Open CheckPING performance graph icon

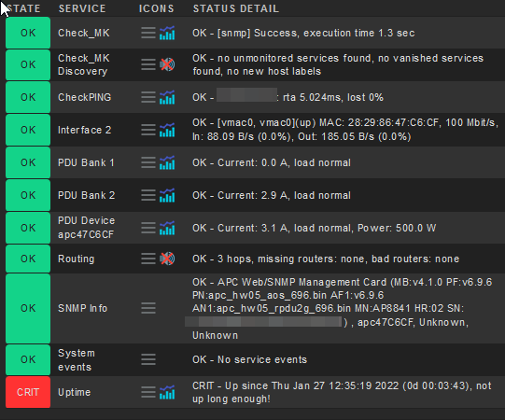[x=167, y=97]
